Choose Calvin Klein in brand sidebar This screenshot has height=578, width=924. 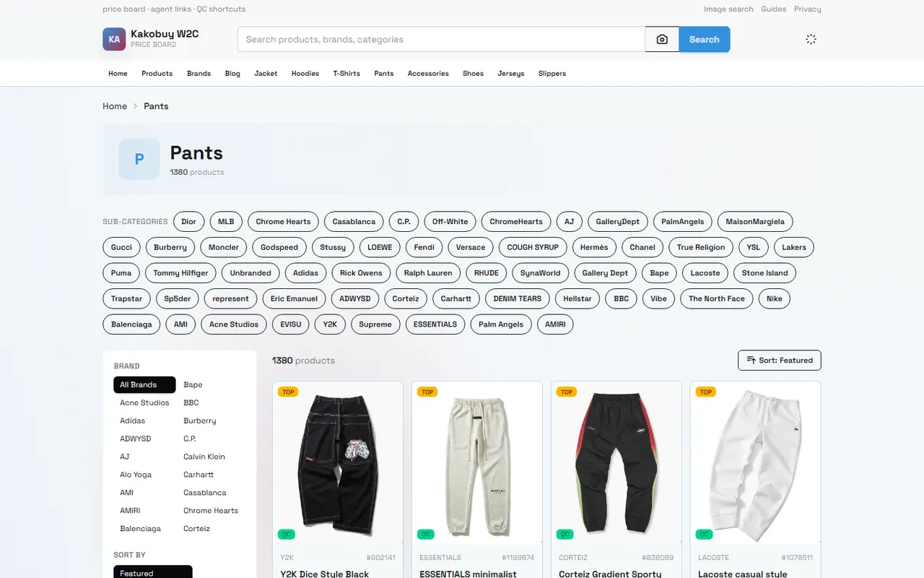click(204, 457)
